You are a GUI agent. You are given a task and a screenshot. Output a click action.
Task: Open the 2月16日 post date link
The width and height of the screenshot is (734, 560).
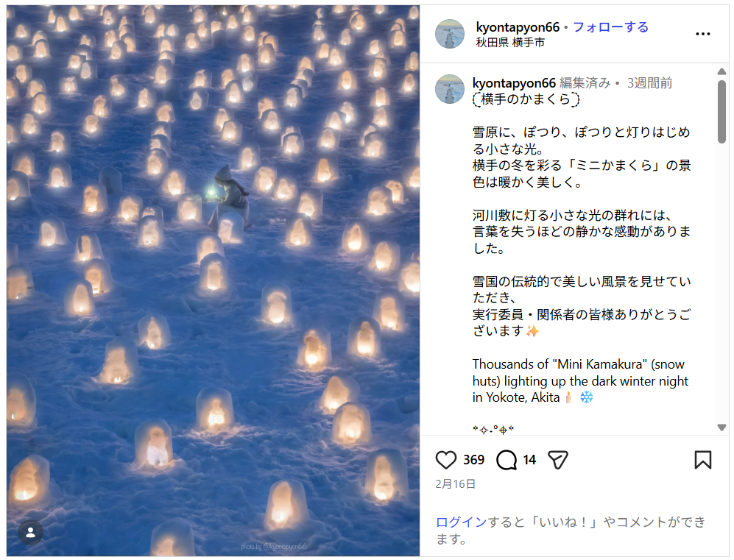pos(456,483)
